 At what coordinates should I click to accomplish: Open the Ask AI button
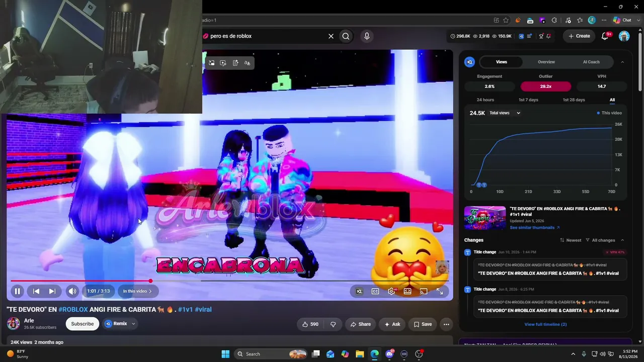click(392, 324)
